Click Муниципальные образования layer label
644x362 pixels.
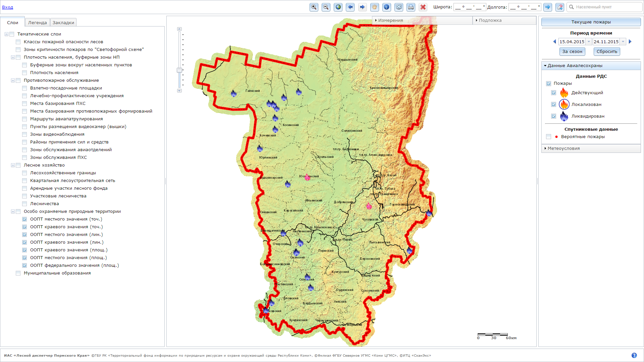(x=57, y=273)
